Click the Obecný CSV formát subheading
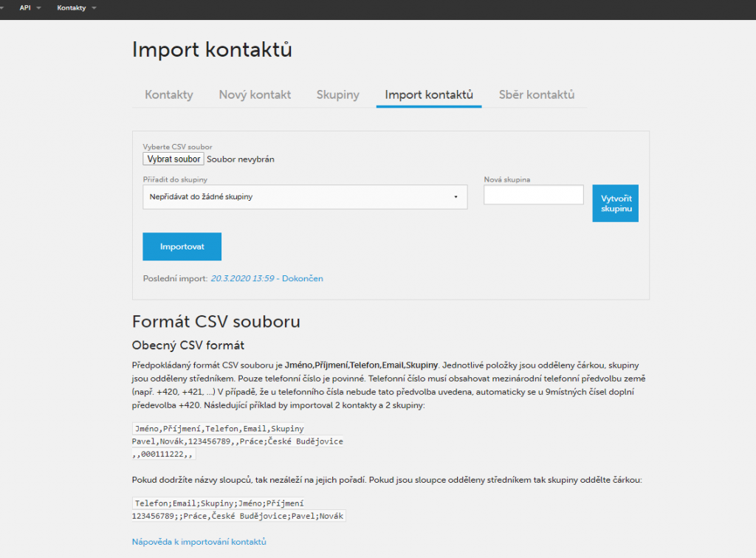The width and height of the screenshot is (756, 558). pos(188,345)
